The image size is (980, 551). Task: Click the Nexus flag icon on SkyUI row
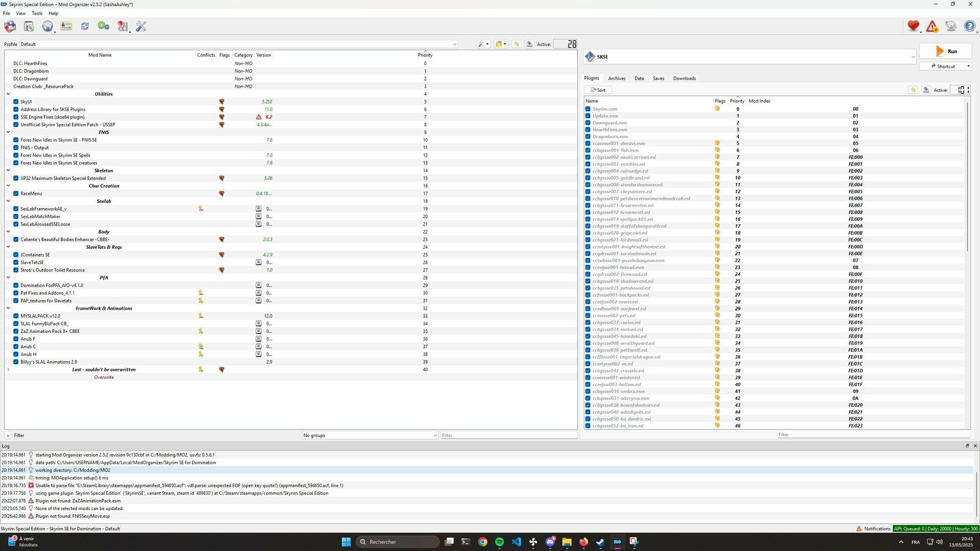tap(222, 102)
